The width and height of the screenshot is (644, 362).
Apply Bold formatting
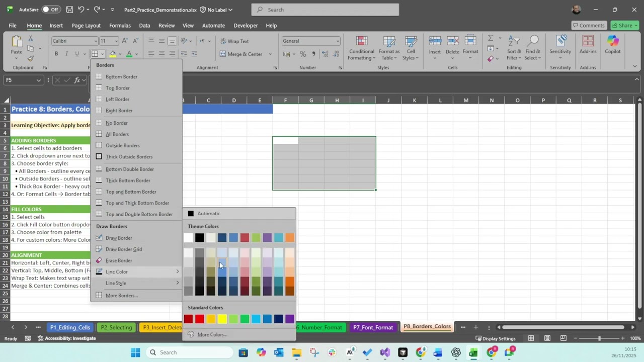pyautogui.click(x=56, y=54)
